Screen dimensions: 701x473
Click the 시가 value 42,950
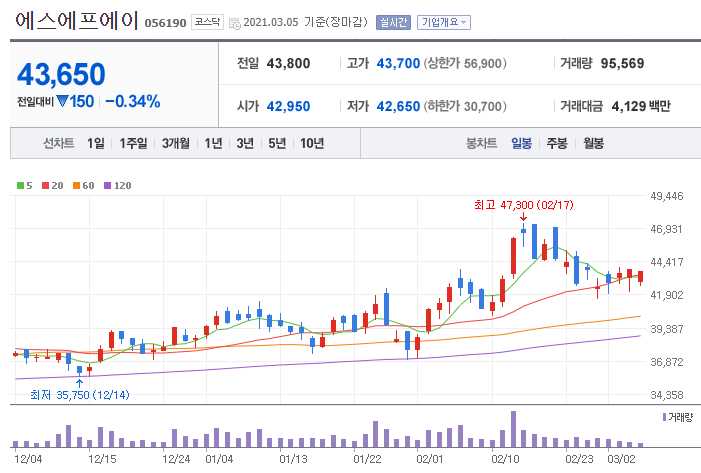(x=288, y=106)
